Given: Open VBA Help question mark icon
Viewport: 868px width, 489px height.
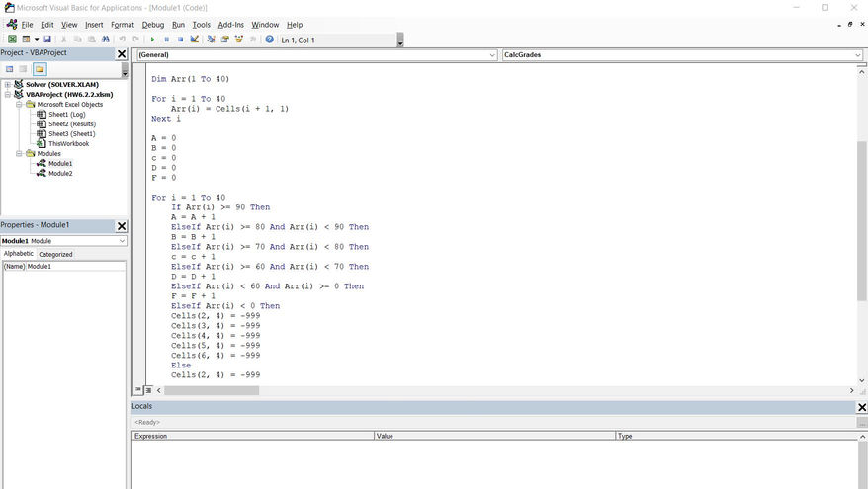Looking at the screenshot, I should pyautogui.click(x=270, y=40).
